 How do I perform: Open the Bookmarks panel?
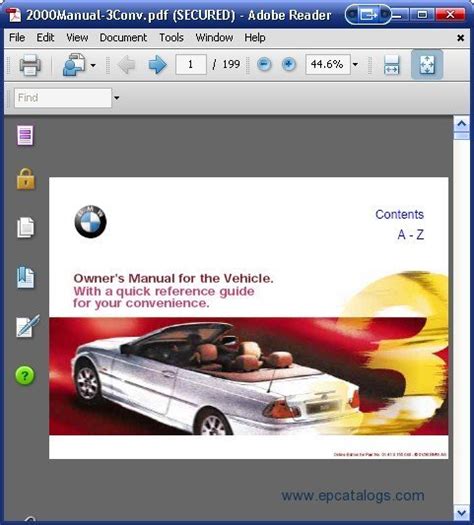[x=26, y=277]
